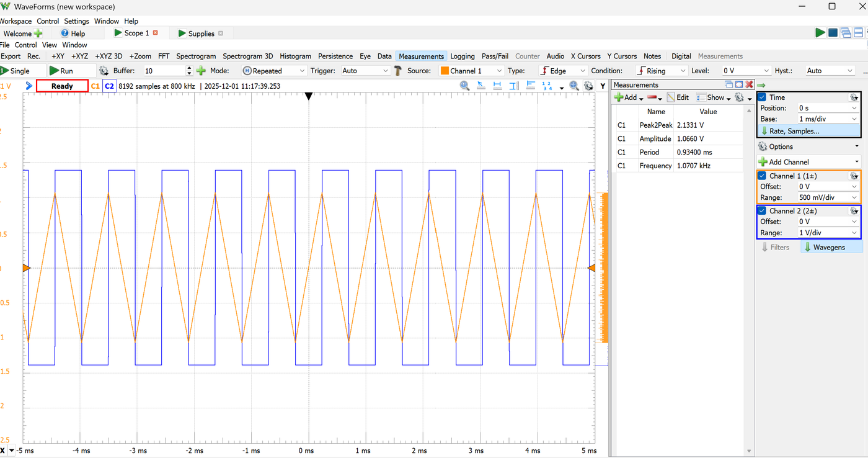
Task: Open the Source Channel 1 dropdown
Action: coord(471,71)
